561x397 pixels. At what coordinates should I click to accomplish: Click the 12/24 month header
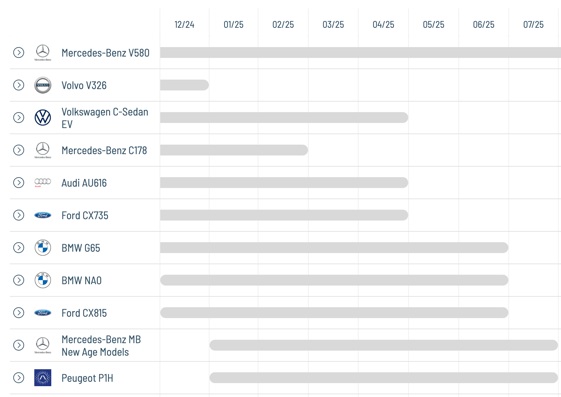tap(184, 25)
